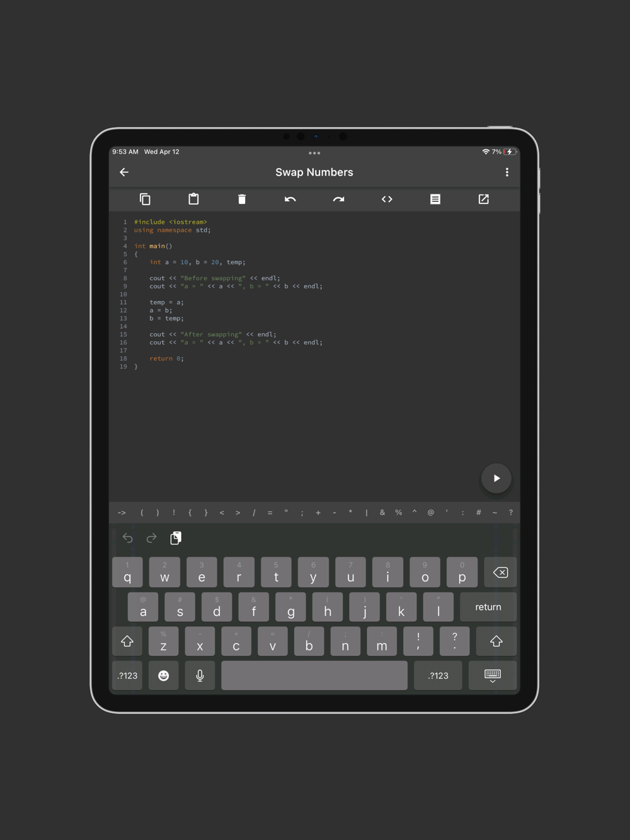Viewport: 630px width, 840px height.
Task: Paste using the clipboard toolbar icon
Action: pyautogui.click(x=193, y=199)
